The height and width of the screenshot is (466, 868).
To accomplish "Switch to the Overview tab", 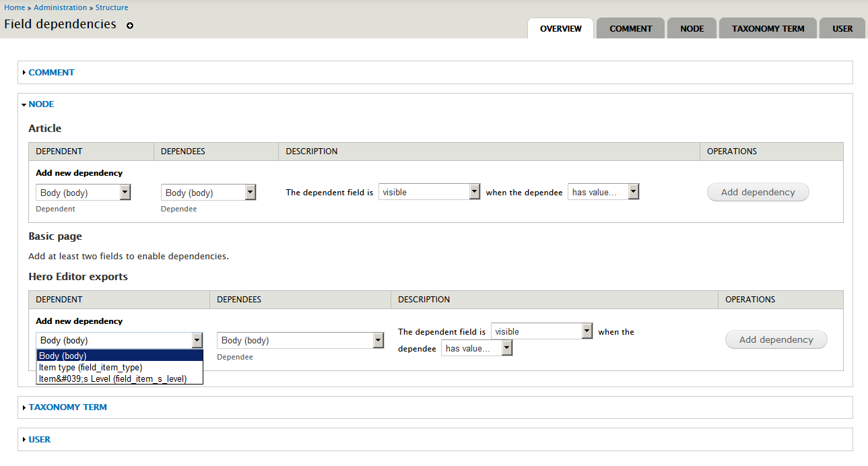I will [x=561, y=28].
